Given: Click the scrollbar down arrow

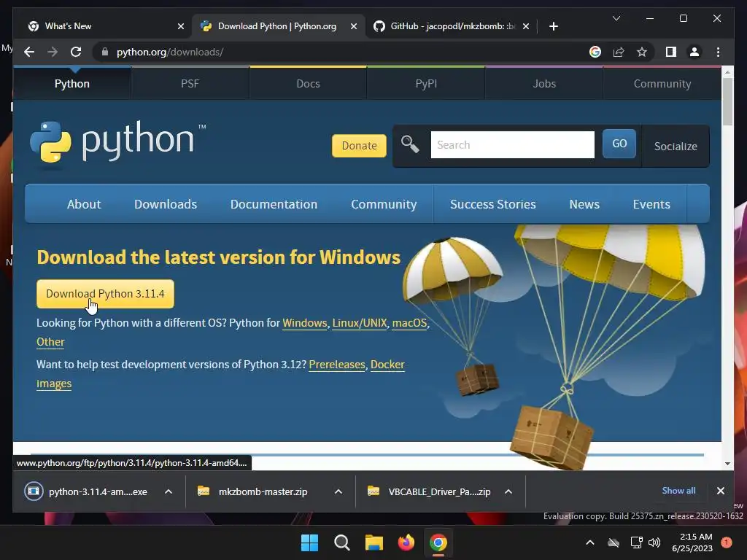Looking at the screenshot, I should [727, 463].
